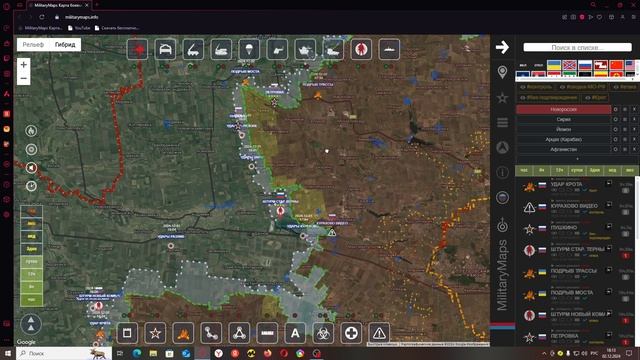This screenshot has width=640, height=360.
Task: Expand the ПОДРЫВ МОСТА event details
Action: coord(609,291)
